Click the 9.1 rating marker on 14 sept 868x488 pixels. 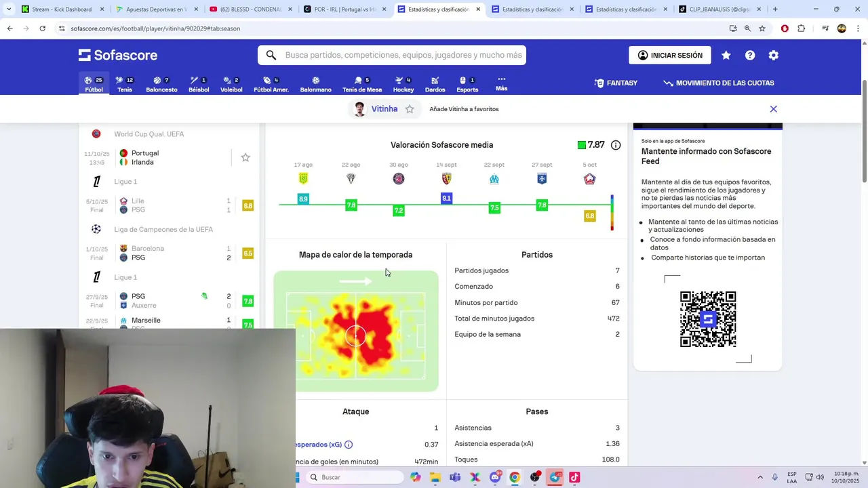tap(446, 198)
